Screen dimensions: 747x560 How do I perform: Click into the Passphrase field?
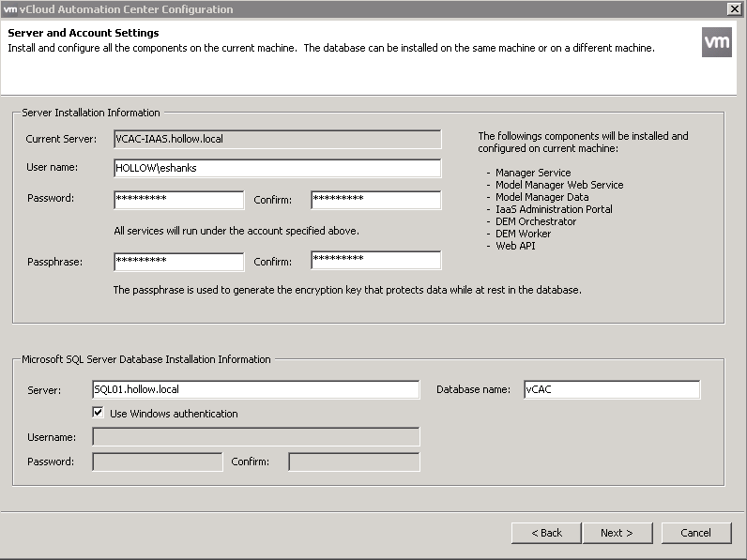[178, 261]
